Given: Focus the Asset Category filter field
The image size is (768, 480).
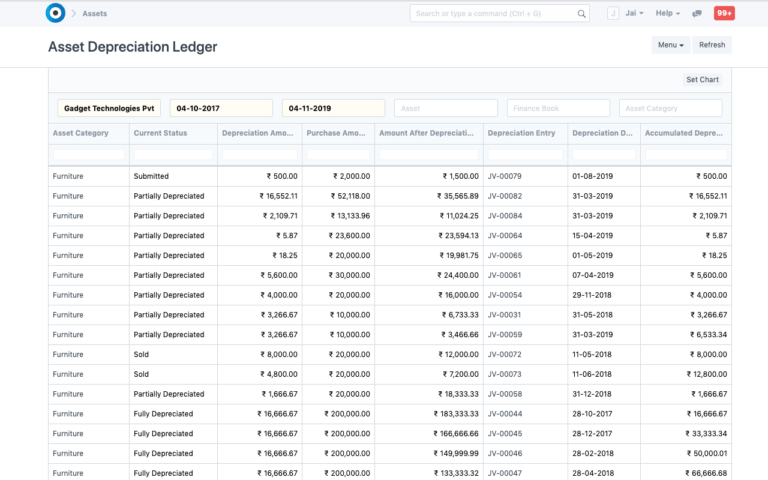Looking at the screenshot, I should [x=671, y=108].
